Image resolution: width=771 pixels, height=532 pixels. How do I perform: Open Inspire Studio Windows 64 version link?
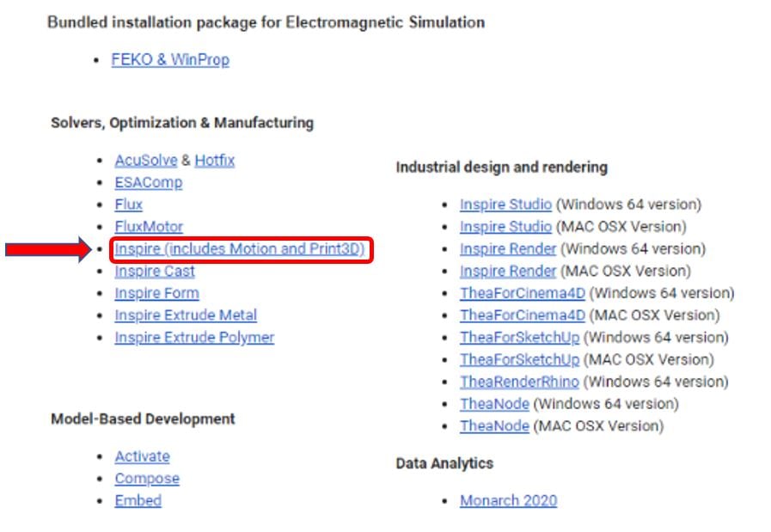pyautogui.click(x=505, y=205)
